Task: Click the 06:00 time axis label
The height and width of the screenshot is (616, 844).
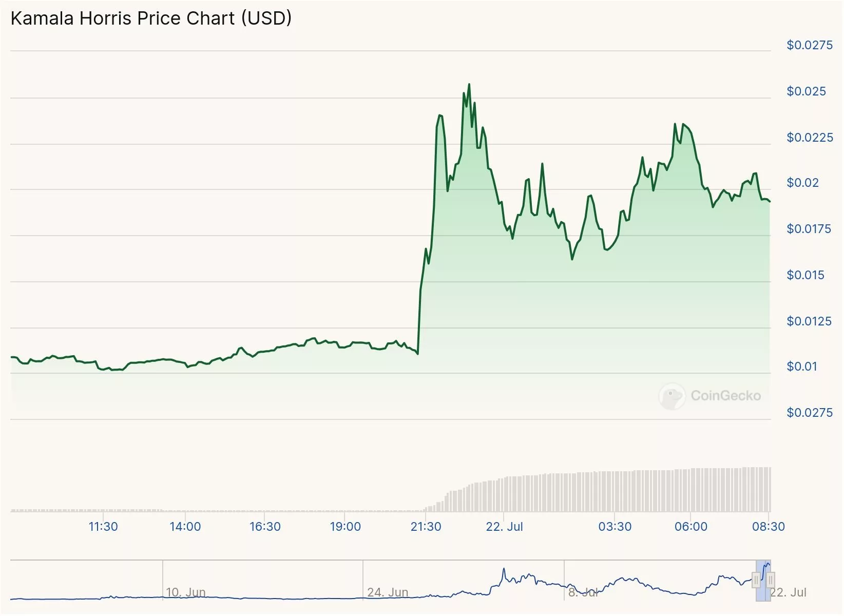Action: tap(690, 527)
